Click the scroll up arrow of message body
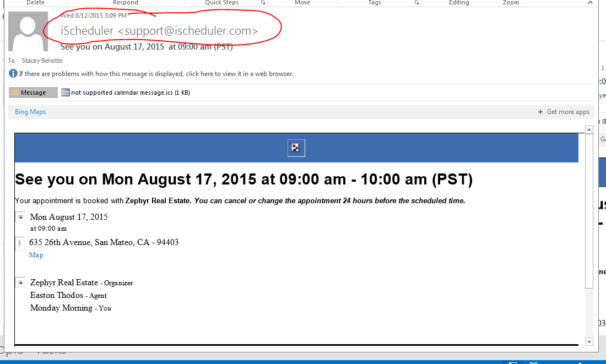The image size is (606, 364). pos(589,129)
